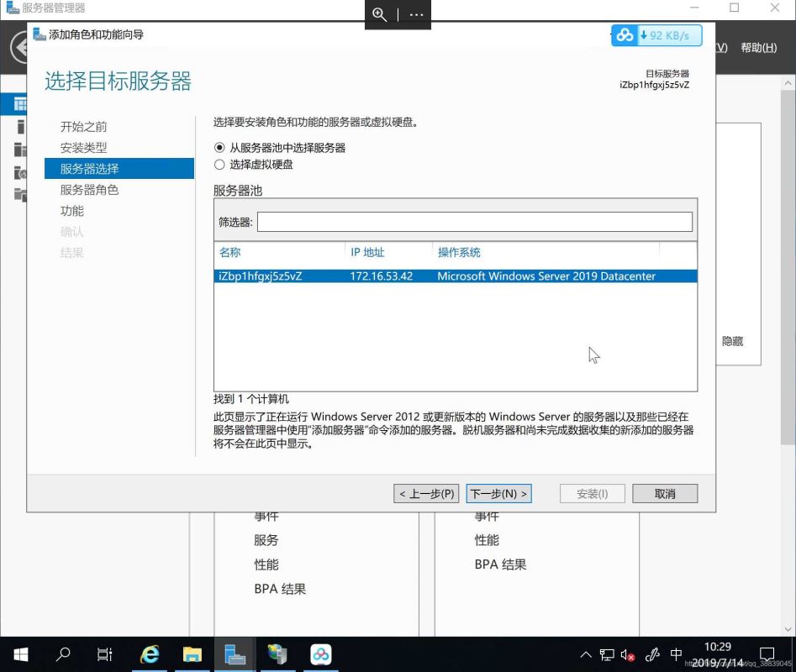Viewport: 796px width, 672px height.
Task: Click the '< 上一步(P)' button
Action: click(x=426, y=494)
